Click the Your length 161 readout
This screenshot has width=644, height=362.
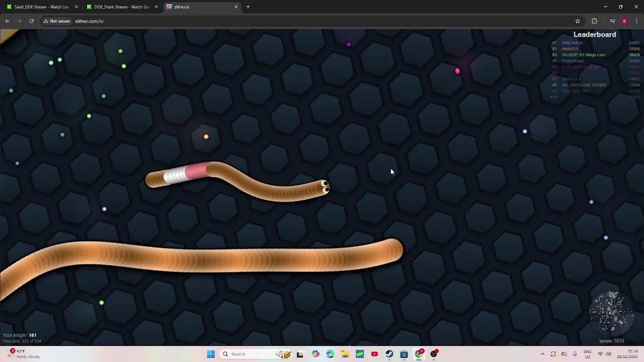[x=20, y=335]
